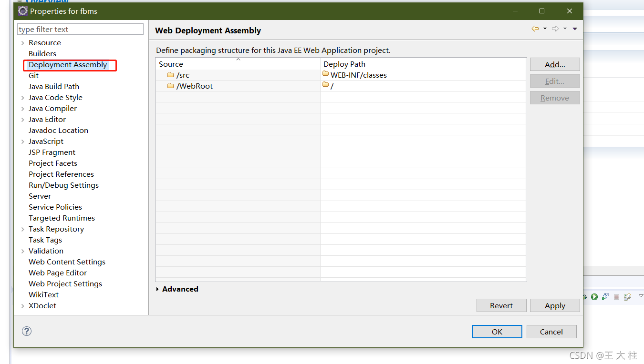Expand the Task Repository node
644x364 pixels.
point(22,229)
